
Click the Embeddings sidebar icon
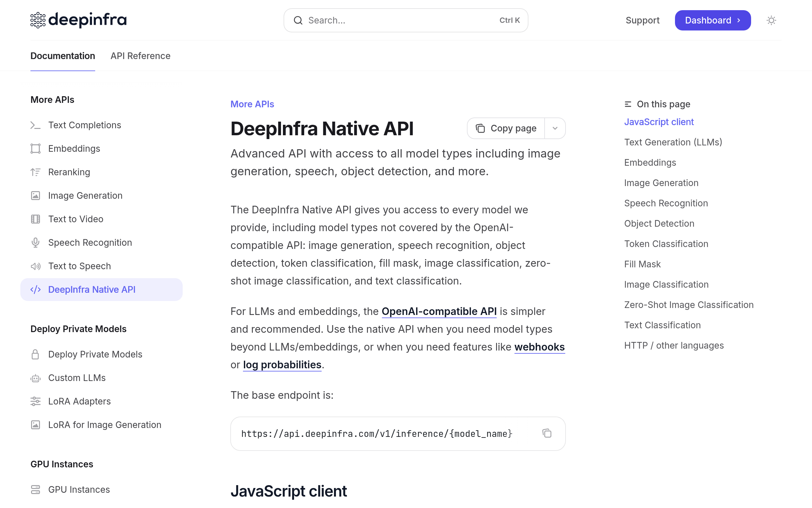tap(35, 149)
